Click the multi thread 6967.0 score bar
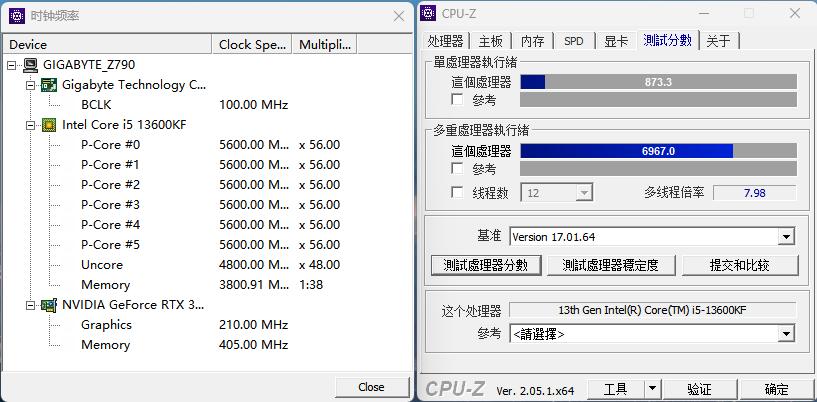Viewport: 817px width, 402px height. click(659, 151)
